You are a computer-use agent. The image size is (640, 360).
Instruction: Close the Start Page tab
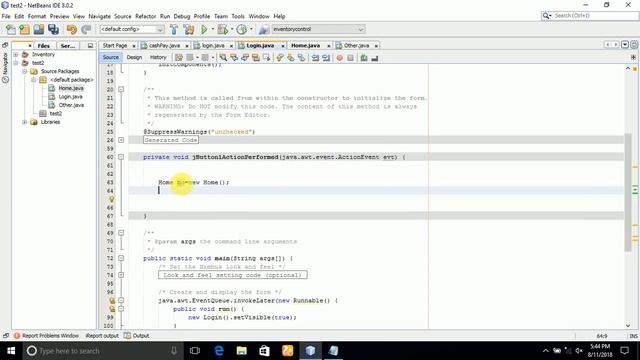[133, 46]
